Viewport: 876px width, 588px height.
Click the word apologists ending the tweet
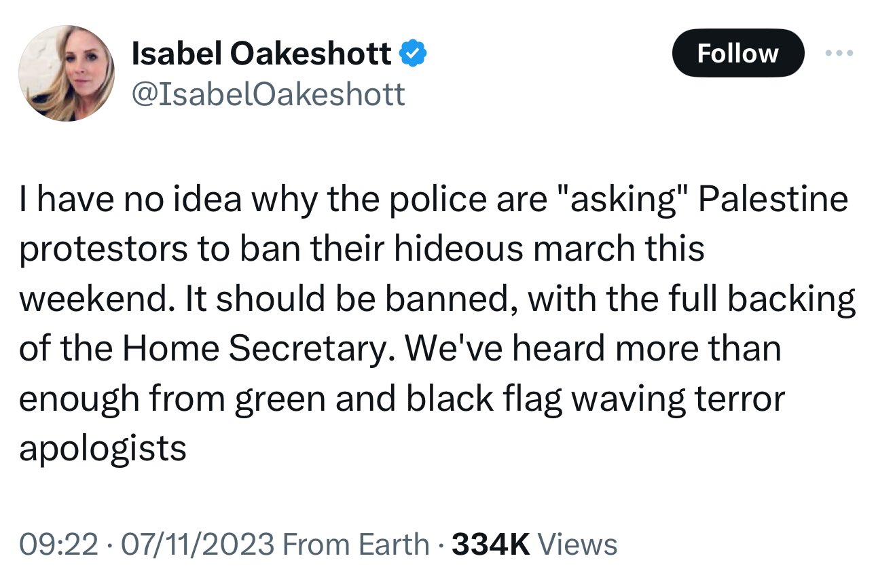click(103, 449)
